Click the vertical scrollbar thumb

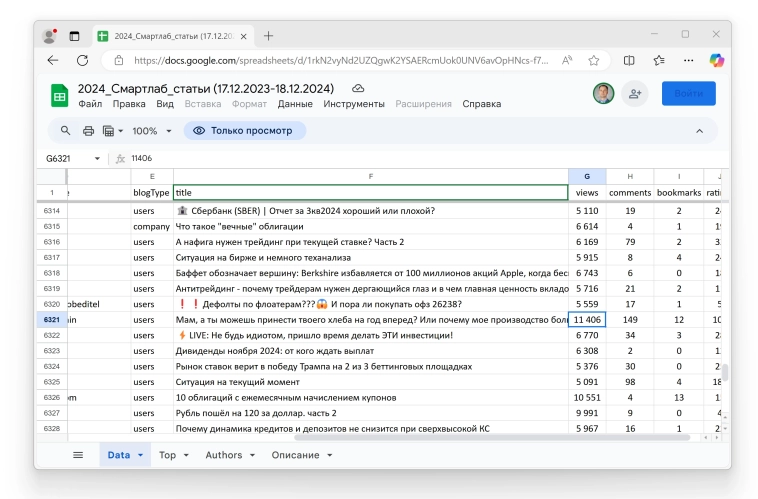[x=725, y=372]
